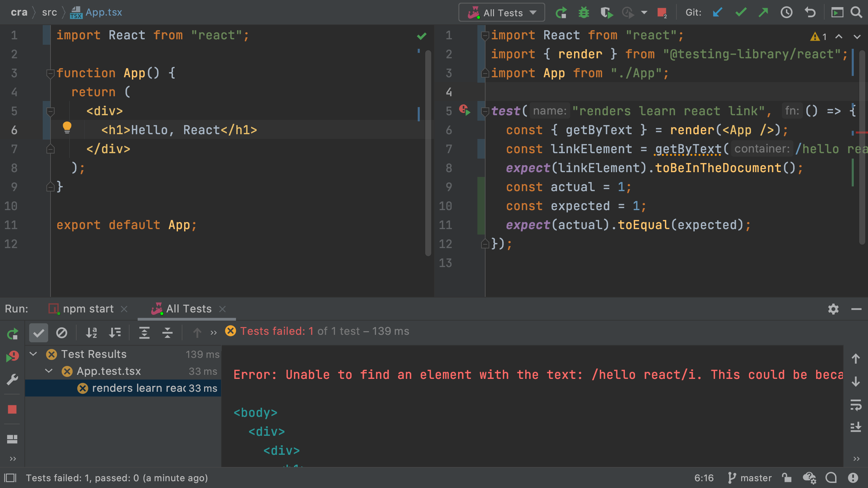Click the left editor vertical scrollbar

tap(428, 152)
